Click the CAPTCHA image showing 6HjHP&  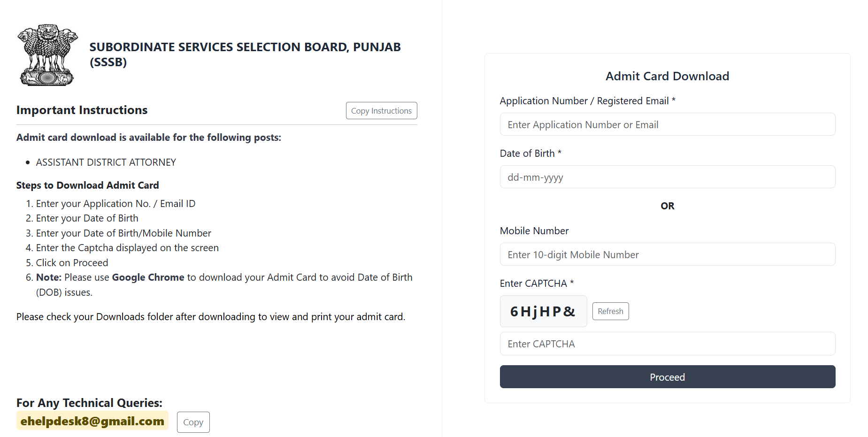(543, 311)
